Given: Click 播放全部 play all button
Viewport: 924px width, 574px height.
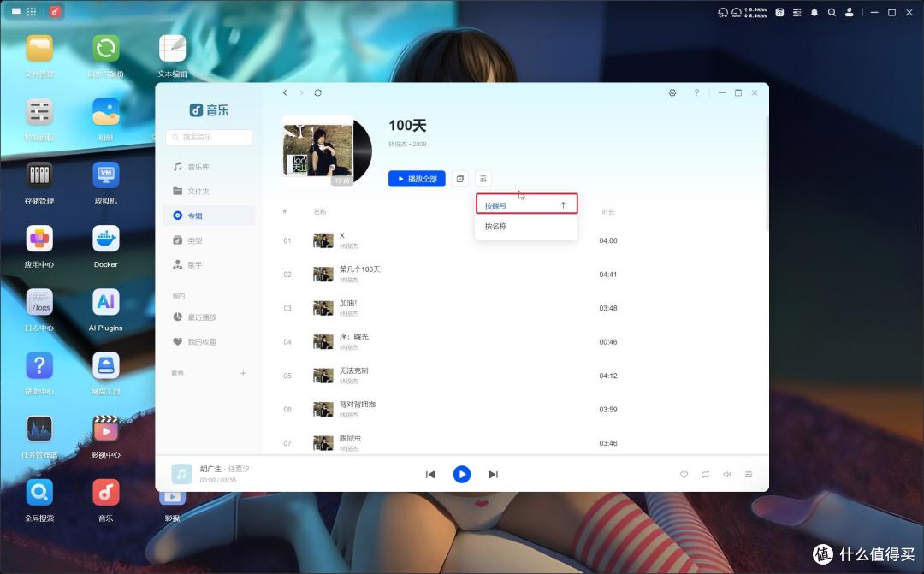Looking at the screenshot, I should click(x=417, y=179).
